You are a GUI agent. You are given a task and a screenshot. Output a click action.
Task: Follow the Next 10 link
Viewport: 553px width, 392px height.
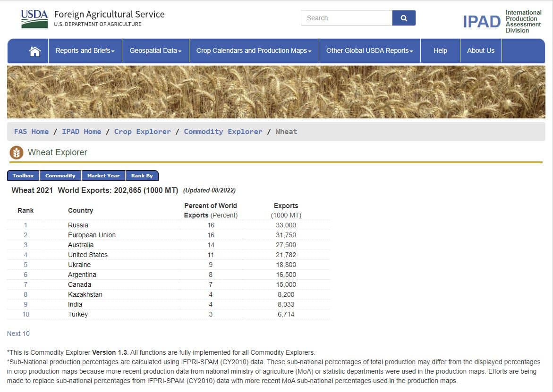[18, 334]
